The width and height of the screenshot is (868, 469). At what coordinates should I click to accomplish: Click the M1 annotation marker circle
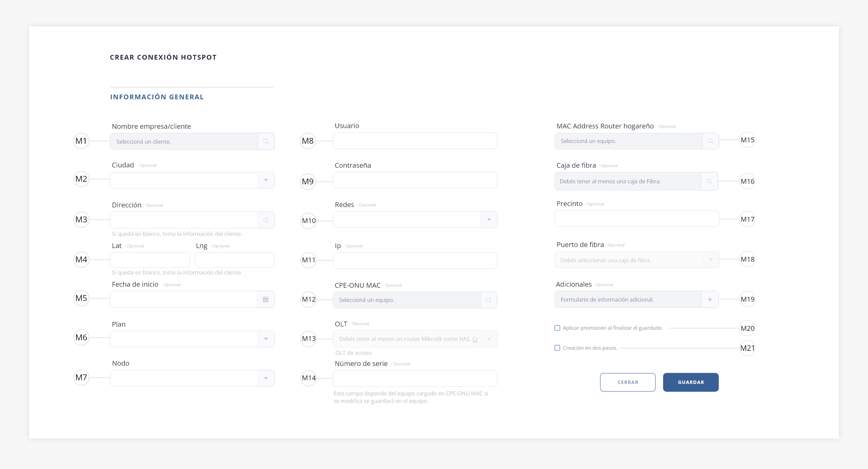pyautogui.click(x=81, y=141)
